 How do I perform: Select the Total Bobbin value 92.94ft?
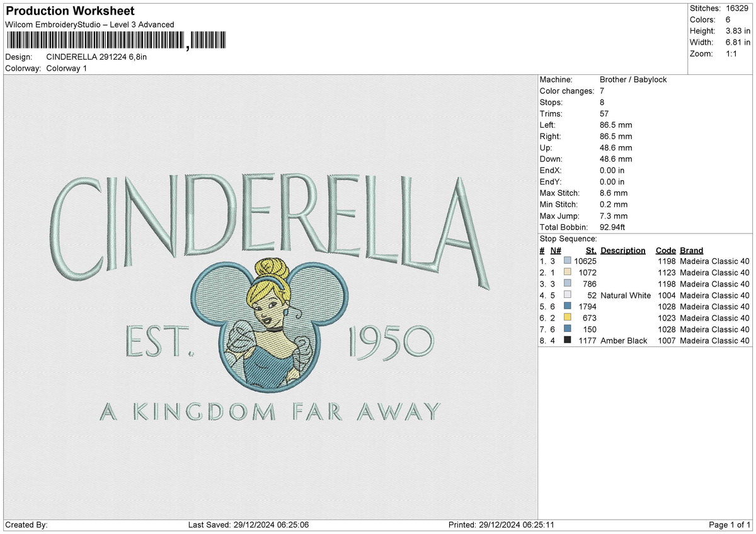[x=612, y=227]
